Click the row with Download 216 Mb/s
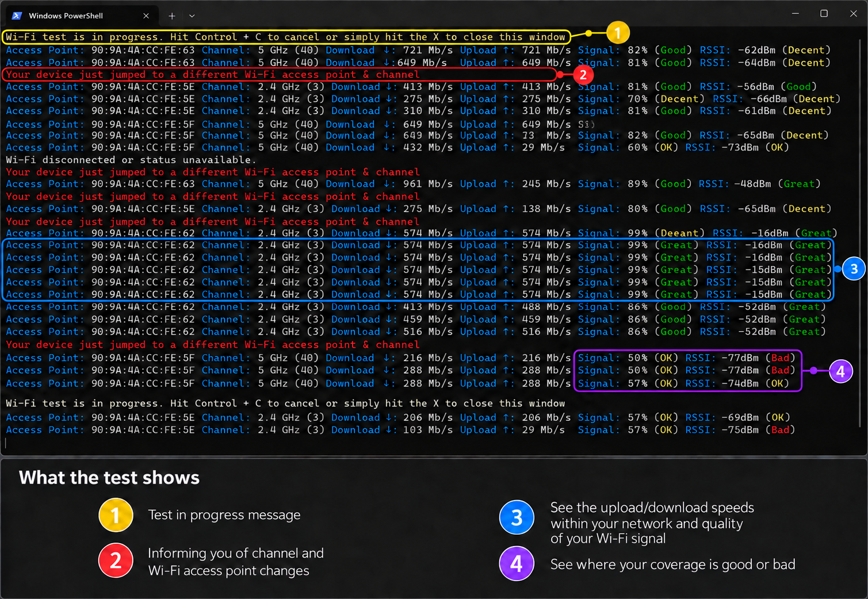The width and height of the screenshot is (868, 599). coord(401,358)
